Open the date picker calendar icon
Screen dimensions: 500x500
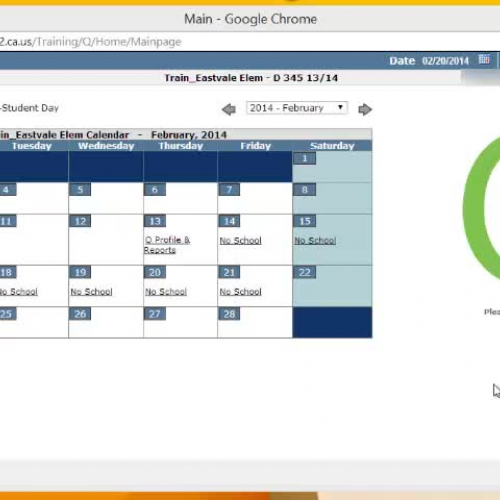click(x=484, y=60)
